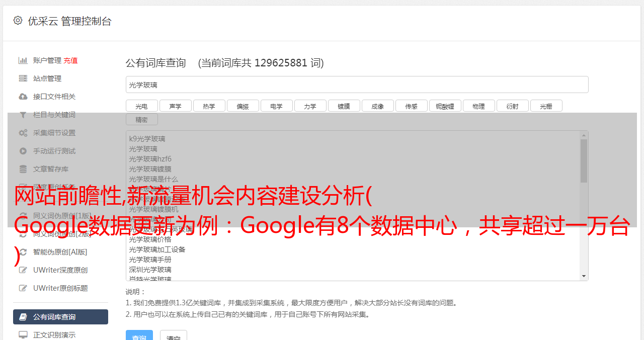The width and height of the screenshot is (644, 340).
Task: Click the cloud icon for 接口文件相关
Action: [23, 97]
